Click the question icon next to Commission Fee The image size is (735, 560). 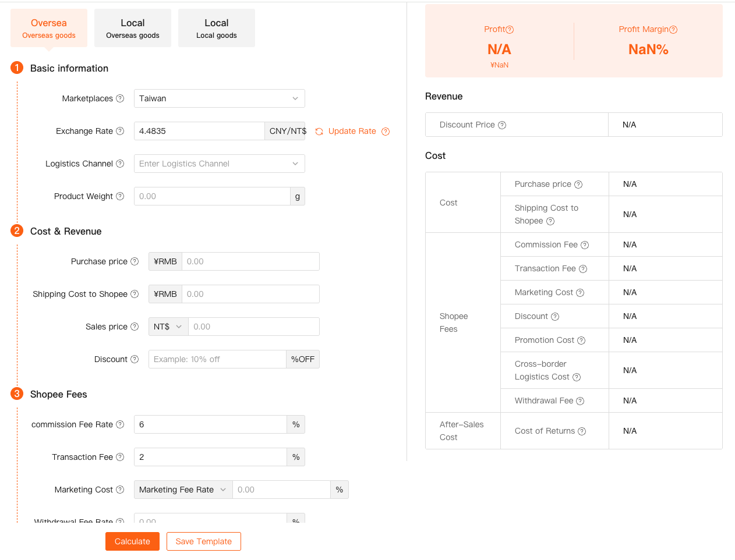coord(585,245)
